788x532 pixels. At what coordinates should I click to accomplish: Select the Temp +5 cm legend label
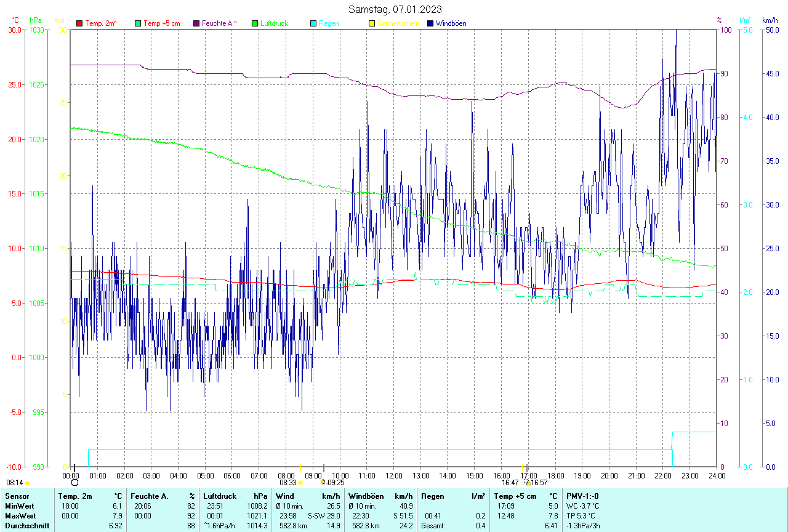162,23
